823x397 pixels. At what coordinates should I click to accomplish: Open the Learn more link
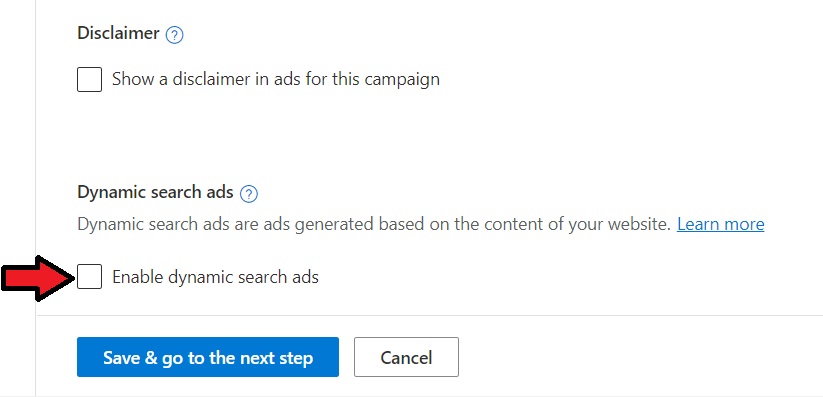coord(721,224)
